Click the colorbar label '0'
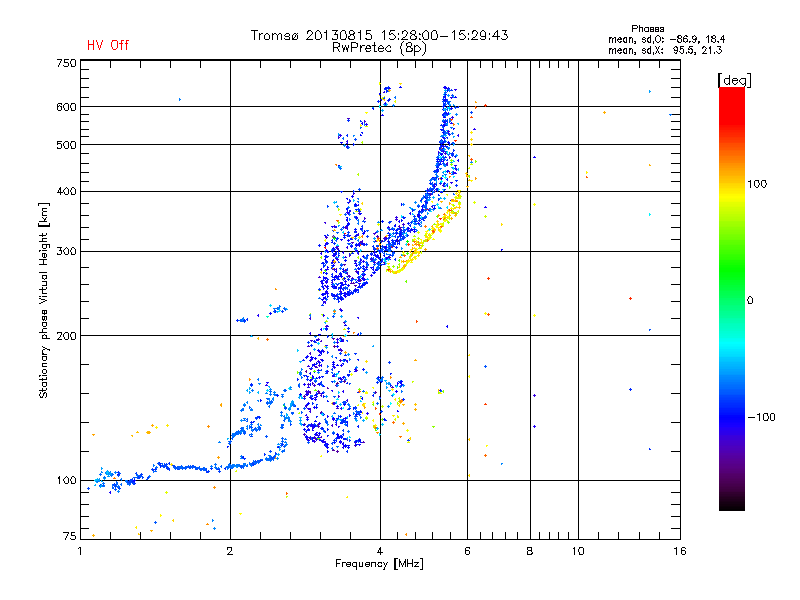Image resolution: width=800 pixels, height=600 pixels. (x=750, y=301)
